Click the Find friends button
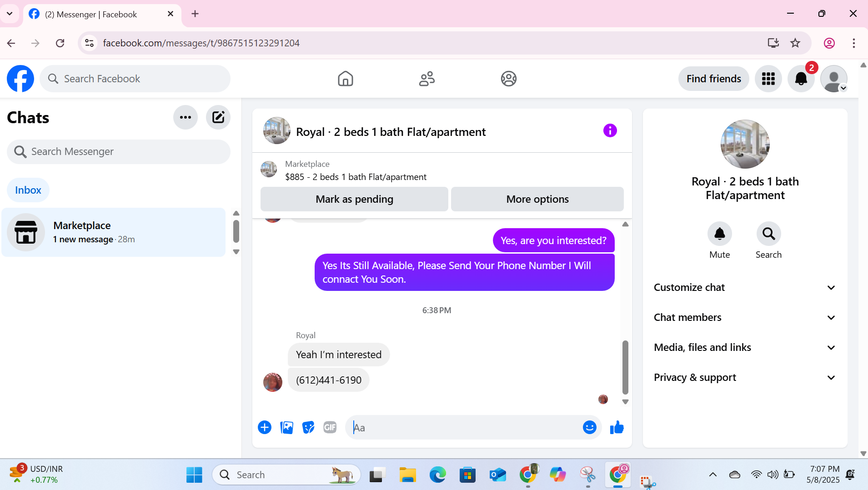 coord(714,79)
